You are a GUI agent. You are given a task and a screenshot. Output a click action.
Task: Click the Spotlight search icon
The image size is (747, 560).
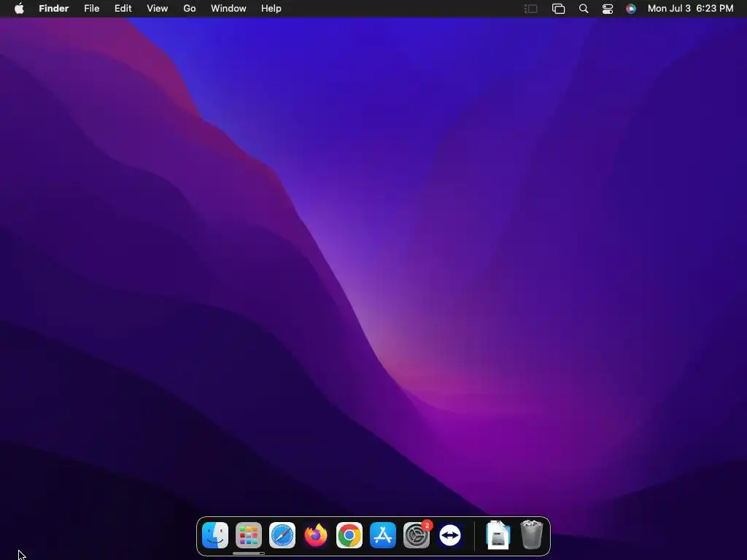coord(584,9)
